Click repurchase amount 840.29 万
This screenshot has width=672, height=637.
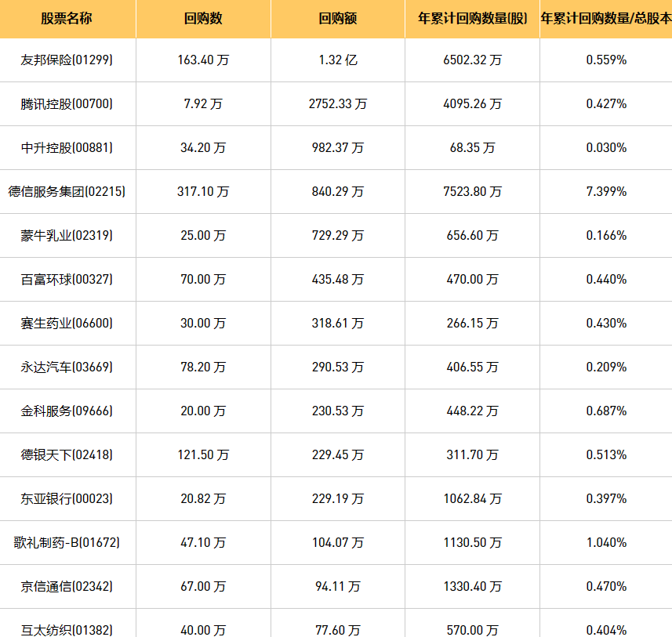338,191
